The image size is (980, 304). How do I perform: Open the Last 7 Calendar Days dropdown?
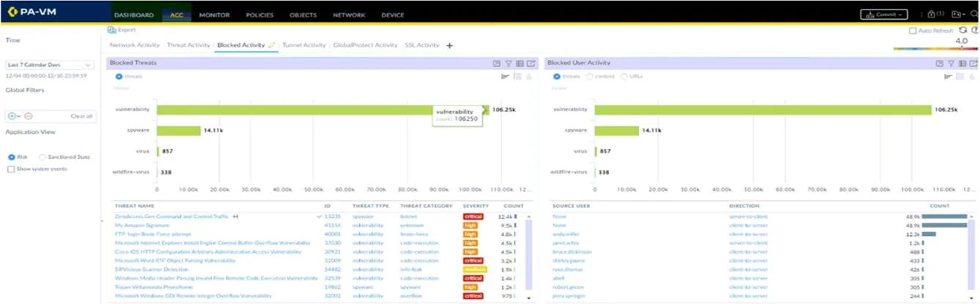point(49,65)
